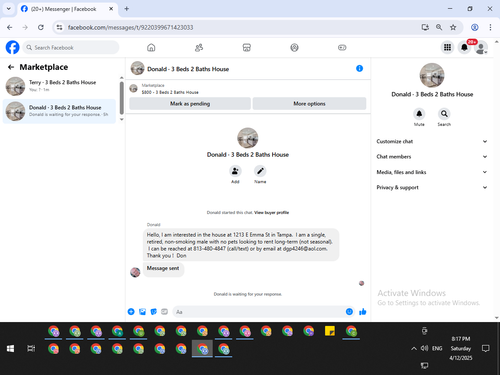This screenshot has height=375, width=500.
Task: Expand Privacy & support section
Action: 432,187
